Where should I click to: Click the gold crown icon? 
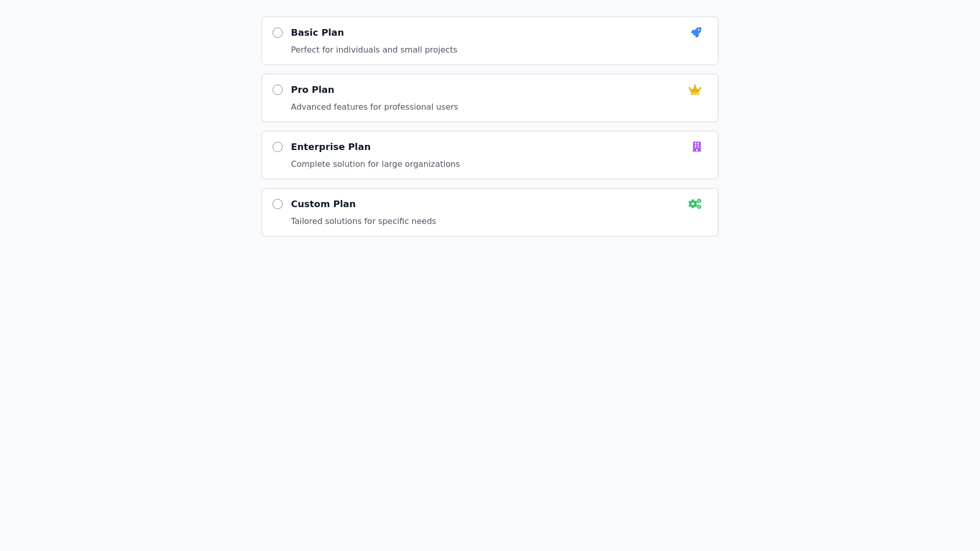[695, 90]
